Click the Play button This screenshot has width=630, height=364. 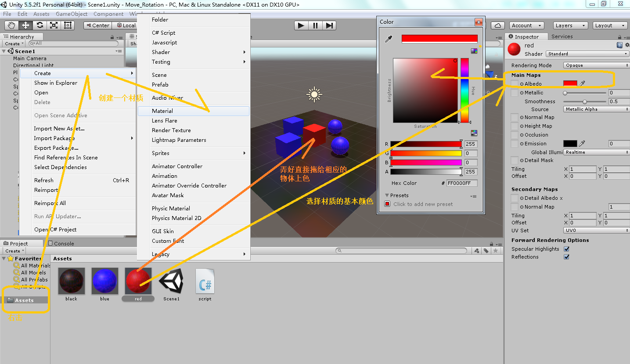tap(301, 25)
